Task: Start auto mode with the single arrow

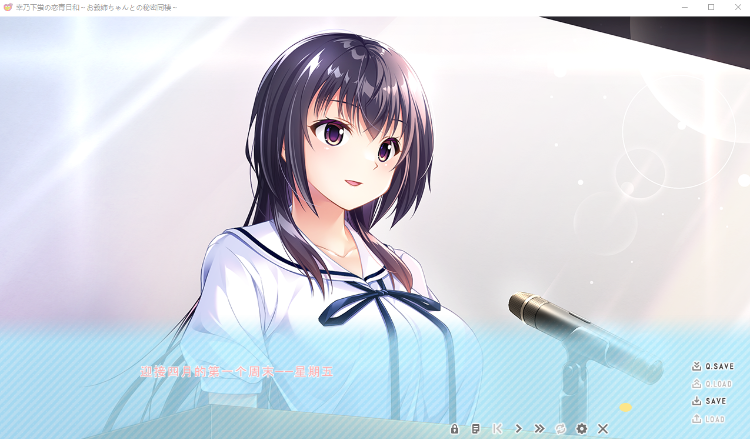Action: coord(518,429)
